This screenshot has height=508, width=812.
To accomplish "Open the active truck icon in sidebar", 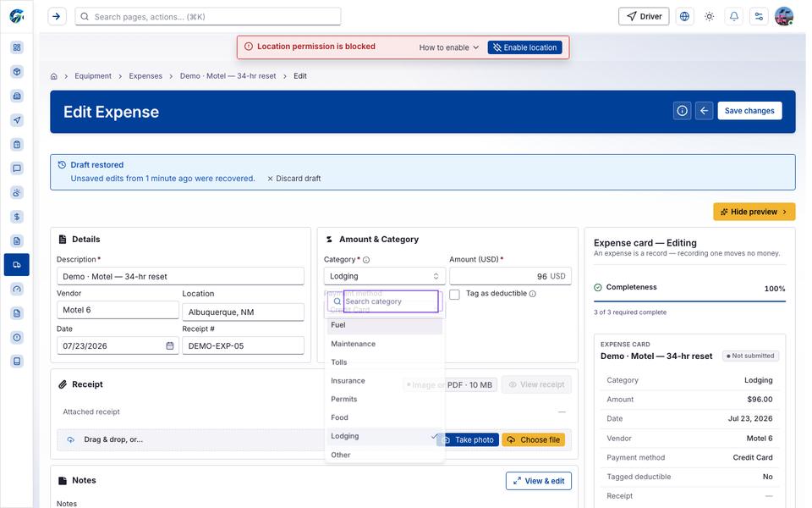I will [x=17, y=265].
